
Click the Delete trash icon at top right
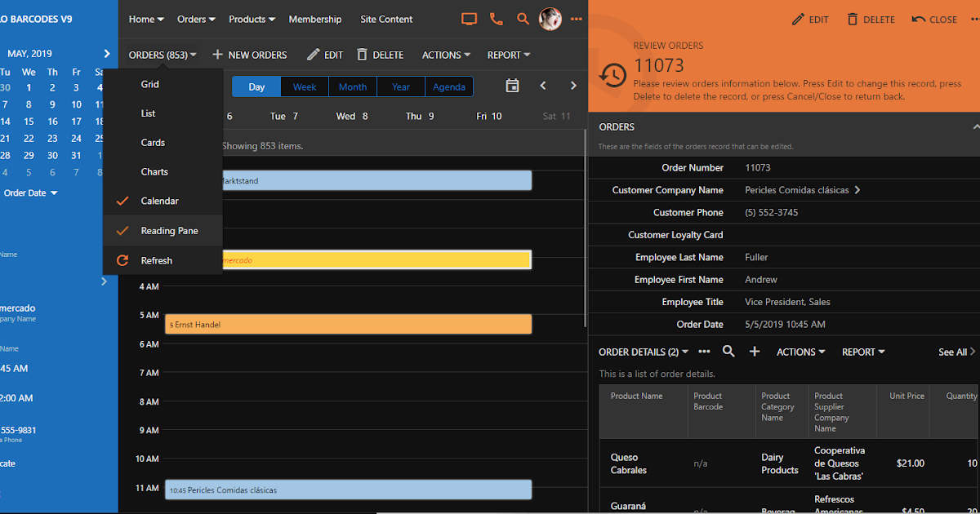871,19
